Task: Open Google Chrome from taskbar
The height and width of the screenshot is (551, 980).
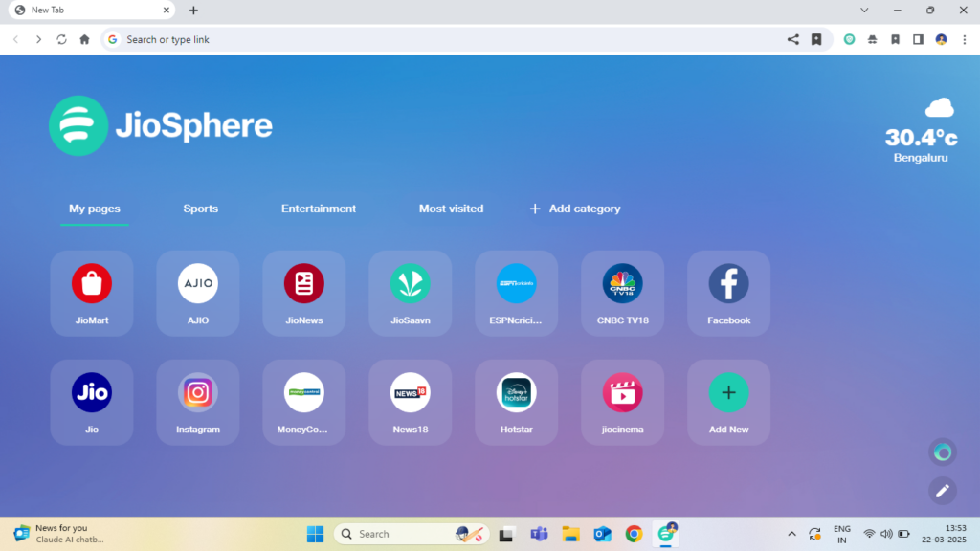Action: point(634,534)
